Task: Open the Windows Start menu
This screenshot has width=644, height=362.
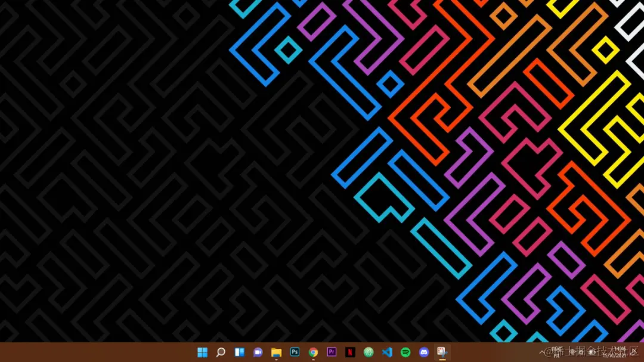Action: click(202, 352)
